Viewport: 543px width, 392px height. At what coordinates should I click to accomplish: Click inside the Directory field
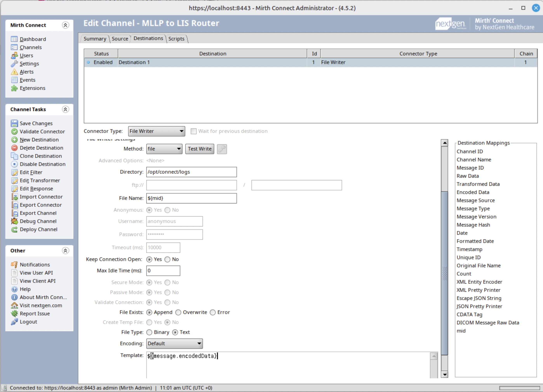191,172
